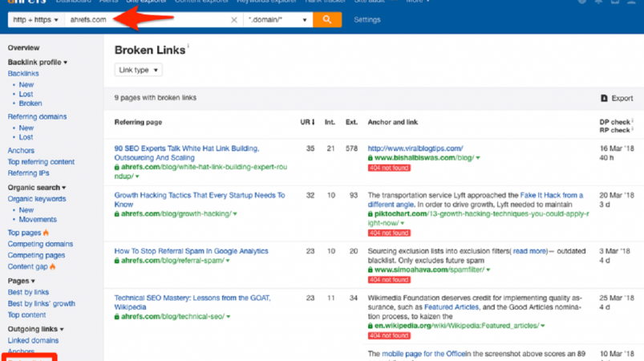
Task: Expand the ahrefs.com/blog/growth-hacking/ URL caret
Action: [x=235, y=214]
